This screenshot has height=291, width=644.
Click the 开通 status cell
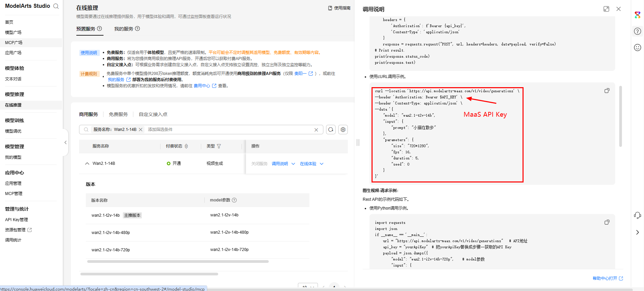coord(174,163)
